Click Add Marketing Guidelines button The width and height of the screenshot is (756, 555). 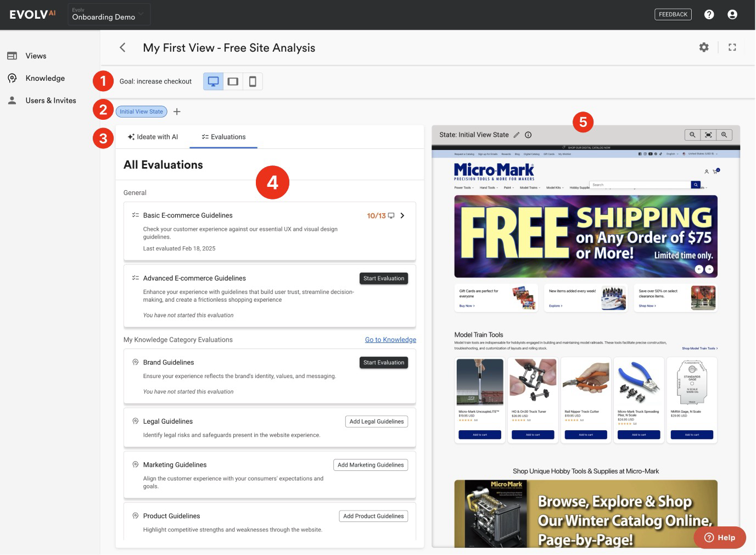click(371, 465)
